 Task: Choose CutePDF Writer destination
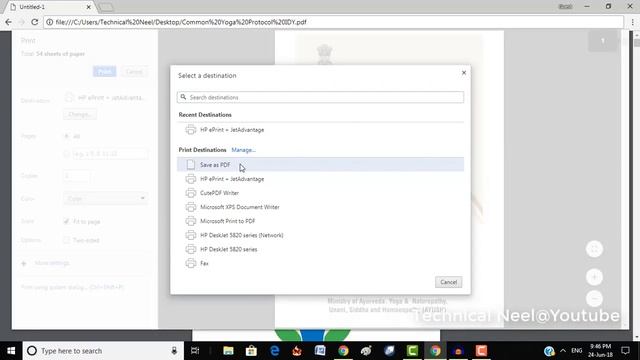click(320, 193)
